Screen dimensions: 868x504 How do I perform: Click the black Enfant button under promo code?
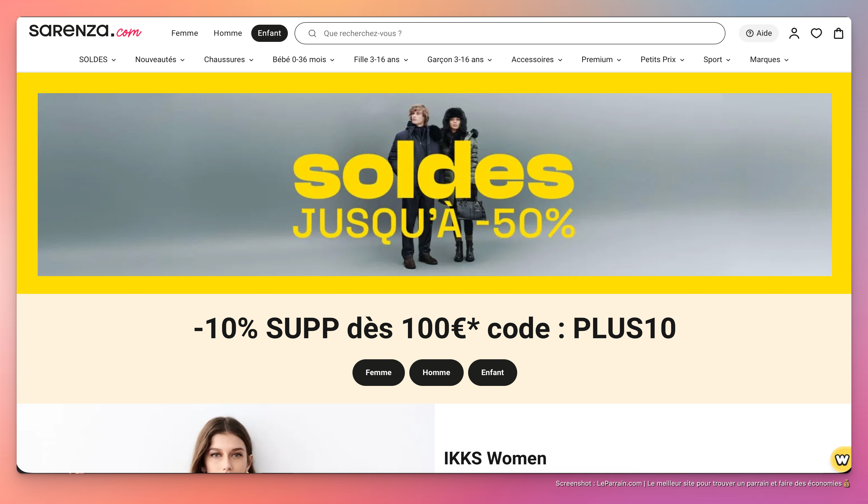tap(492, 373)
